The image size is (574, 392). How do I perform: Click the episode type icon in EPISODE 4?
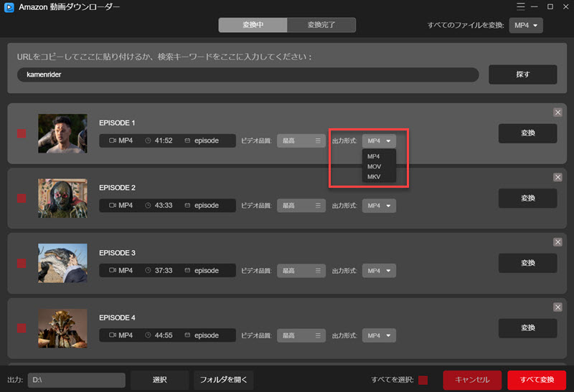[x=187, y=335]
